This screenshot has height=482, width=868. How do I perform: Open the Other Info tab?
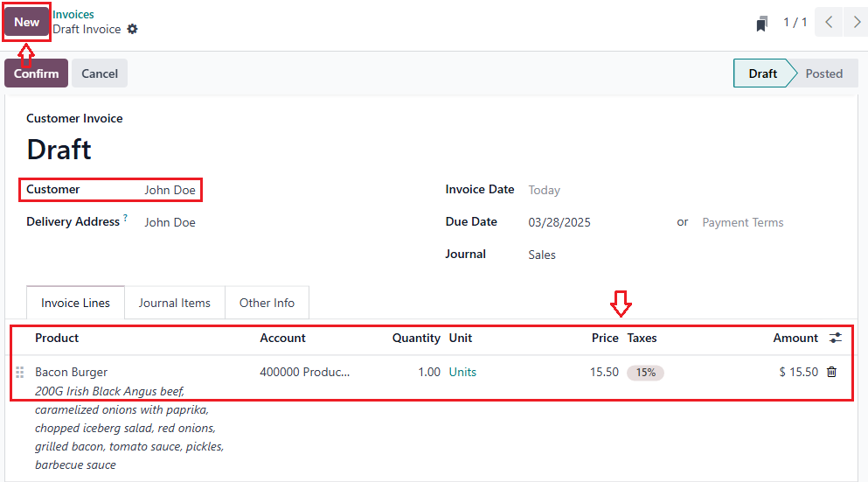[x=267, y=303]
